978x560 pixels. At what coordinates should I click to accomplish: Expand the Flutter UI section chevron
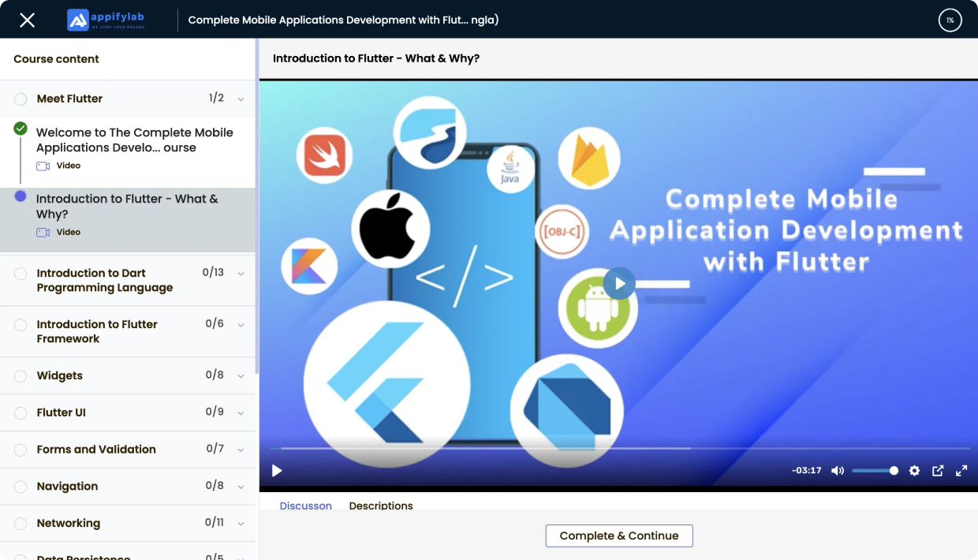241,413
